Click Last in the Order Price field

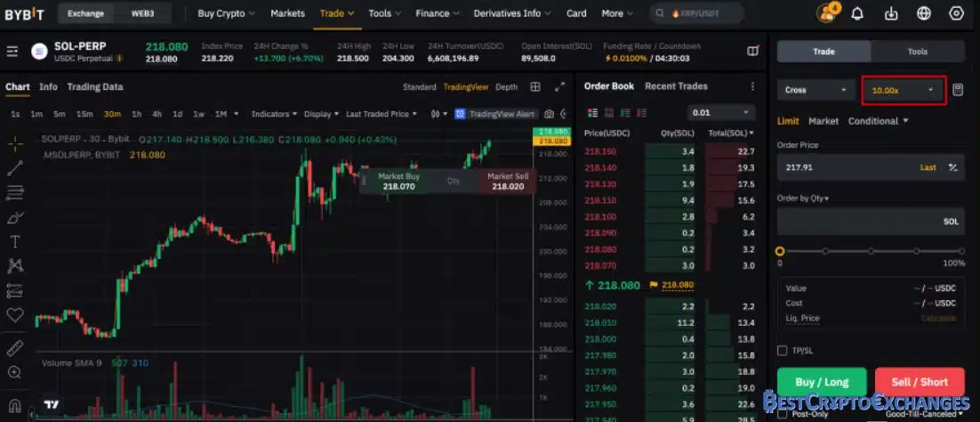(x=928, y=167)
